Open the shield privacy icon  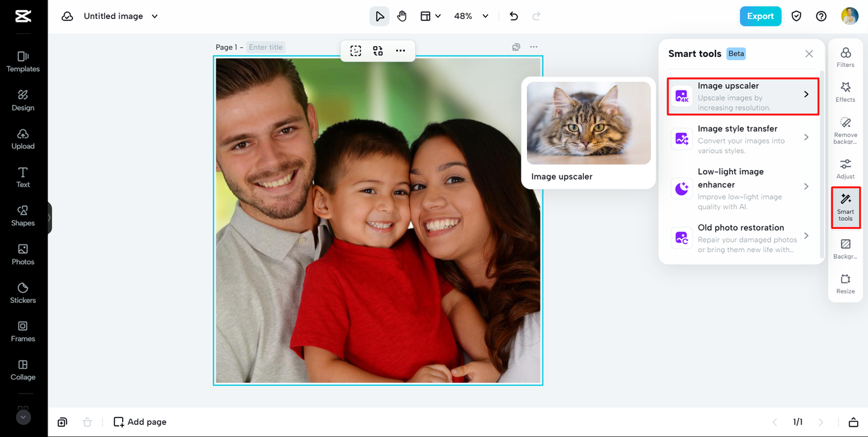tap(797, 16)
